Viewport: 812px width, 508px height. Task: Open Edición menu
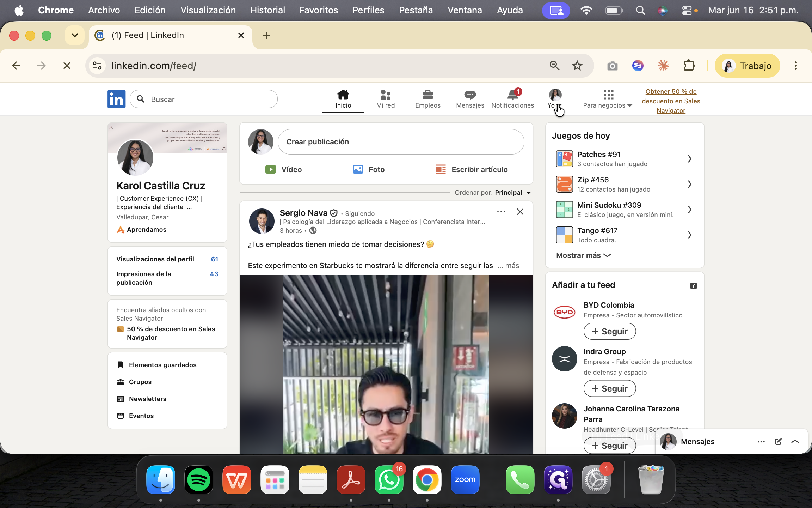tap(150, 10)
